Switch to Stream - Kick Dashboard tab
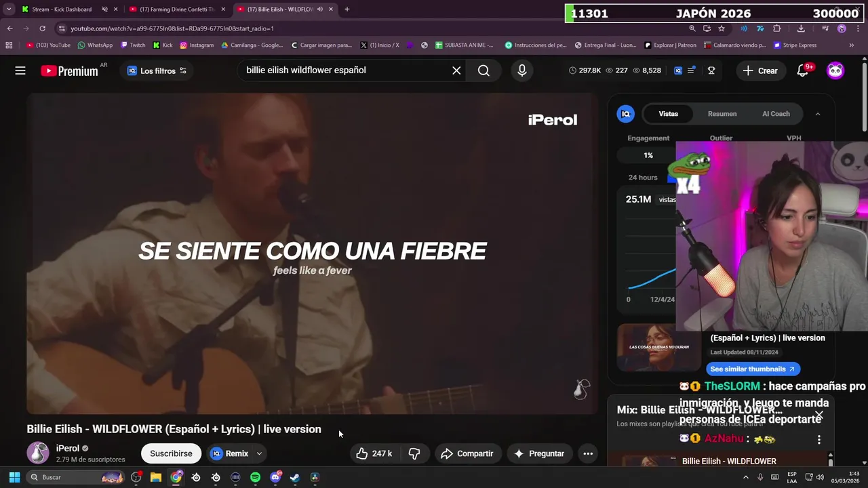Screen dimensions: 868x488 (x=61, y=9)
